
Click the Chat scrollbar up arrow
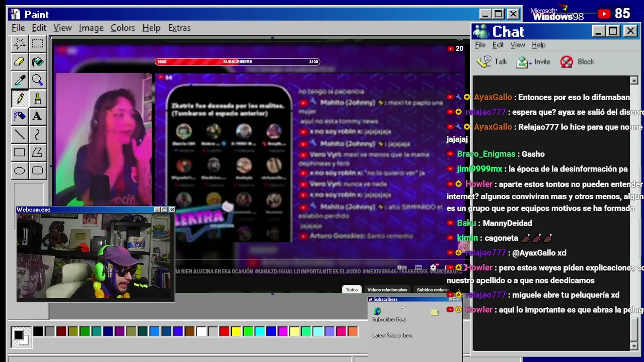pyautogui.click(x=634, y=80)
